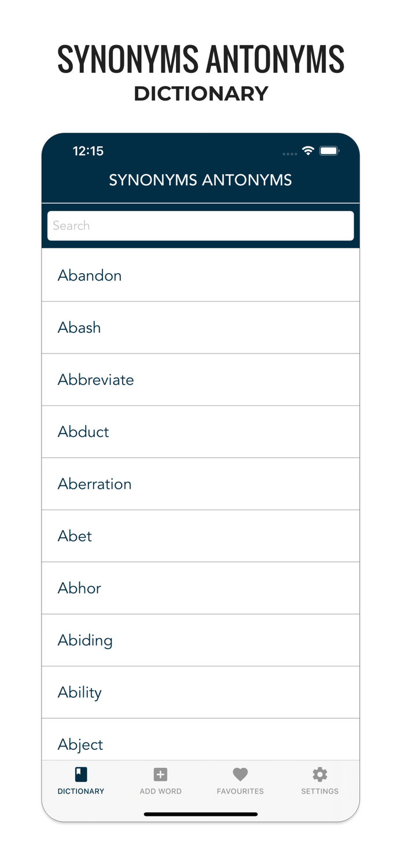Open the Aberration entry
This screenshot has width=401, height=868.
click(200, 484)
